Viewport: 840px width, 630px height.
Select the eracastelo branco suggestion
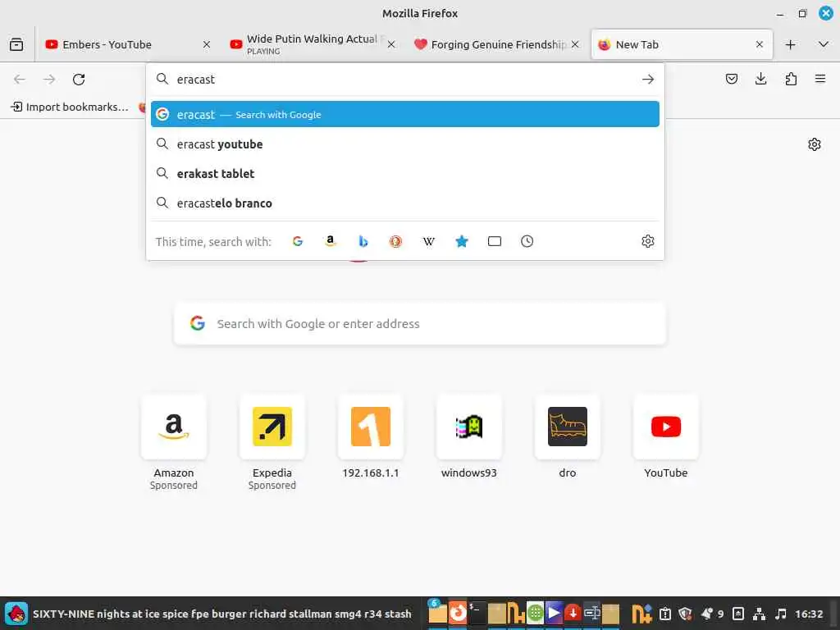405,203
